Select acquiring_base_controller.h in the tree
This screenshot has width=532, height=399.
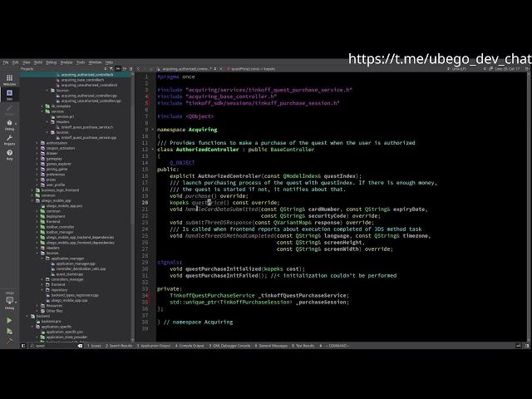82,80
